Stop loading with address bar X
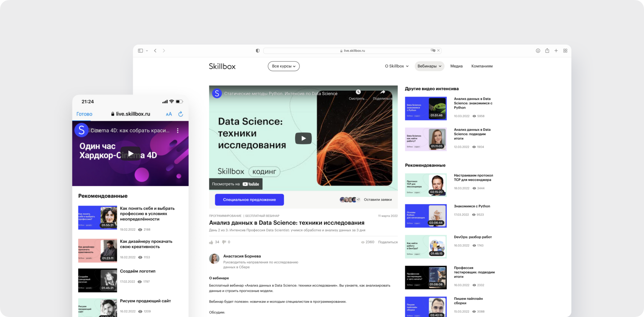The height and width of the screenshot is (317, 644). [x=439, y=50]
